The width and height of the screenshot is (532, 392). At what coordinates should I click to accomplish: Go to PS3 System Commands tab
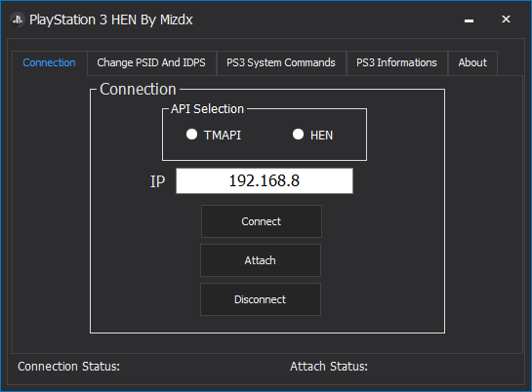click(x=281, y=62)
